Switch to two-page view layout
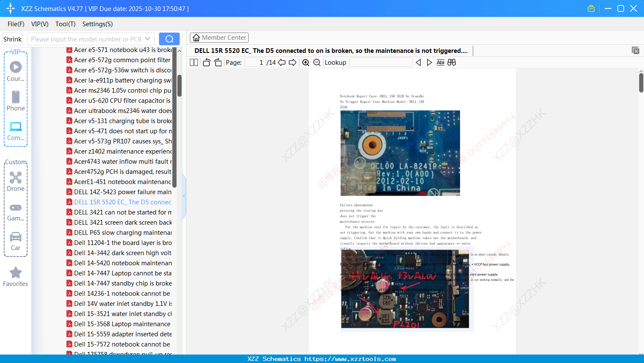 194,63
